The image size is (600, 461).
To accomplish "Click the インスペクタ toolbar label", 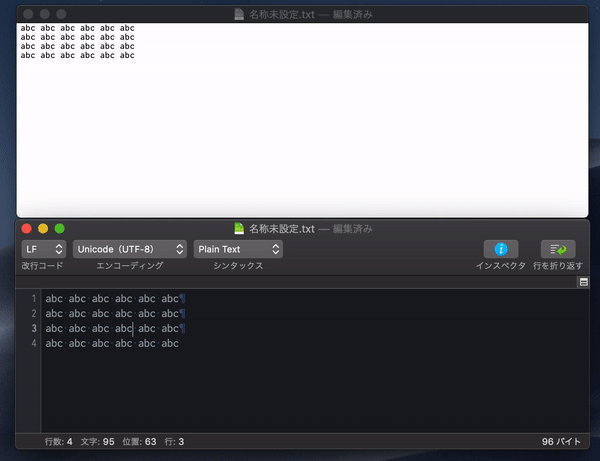I will click(x=501, y=266).
